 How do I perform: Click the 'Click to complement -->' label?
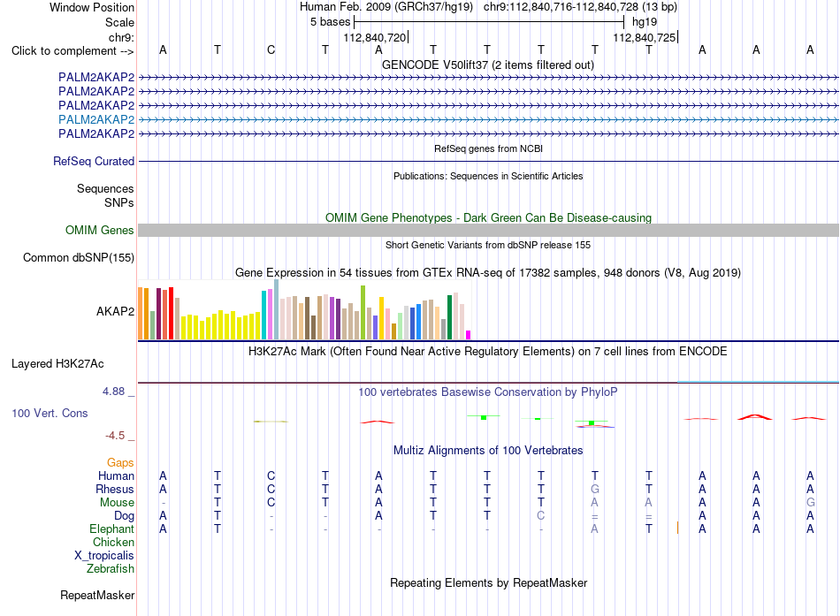point(73,51)
